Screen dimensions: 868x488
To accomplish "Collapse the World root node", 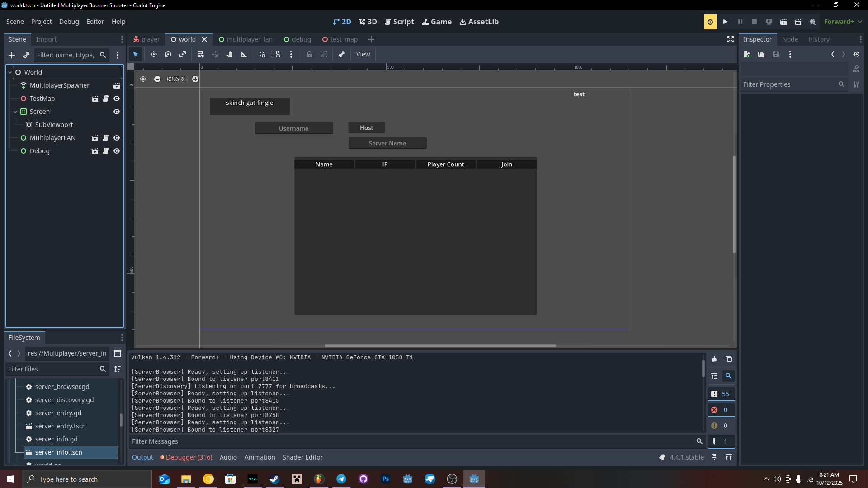I will (10, 72).
